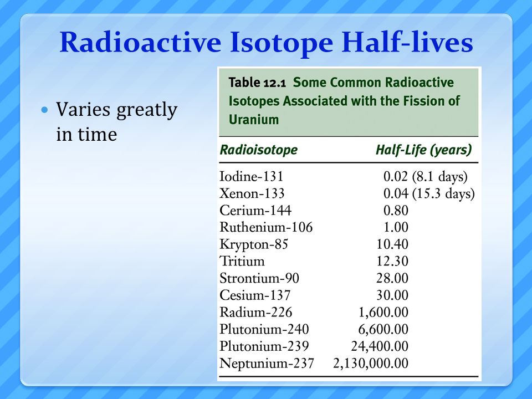Select the 'Plutonium-240' row name
This screenshot has width=532, height=399.
click(x=264, y=329)
